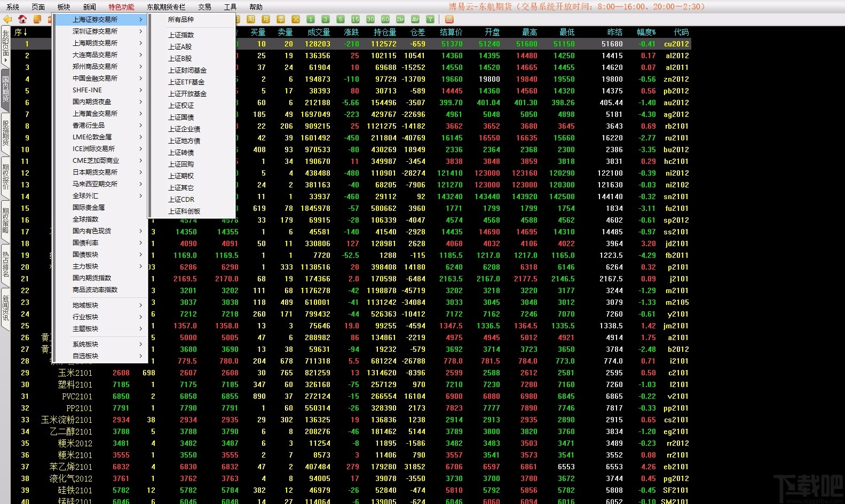Screen dimensions: 845x504
Task: Expand the 上海黄金交易所 submenu arrow
Action: 141,113
